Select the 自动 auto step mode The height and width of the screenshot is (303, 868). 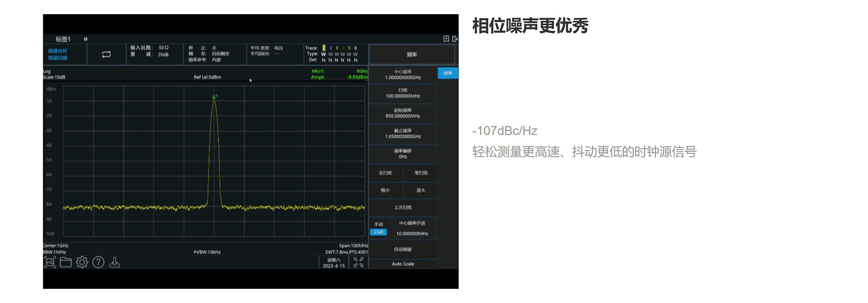[379, 232]
